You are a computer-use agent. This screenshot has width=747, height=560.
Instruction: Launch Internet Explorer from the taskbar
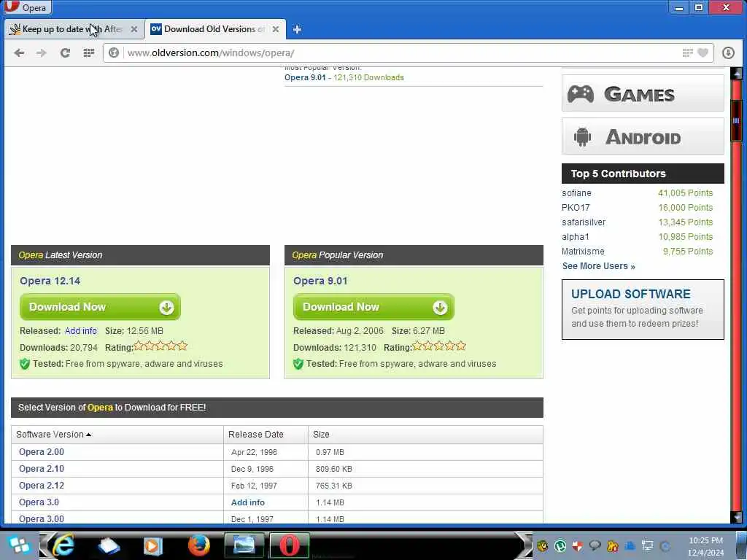tap(63, 545)
